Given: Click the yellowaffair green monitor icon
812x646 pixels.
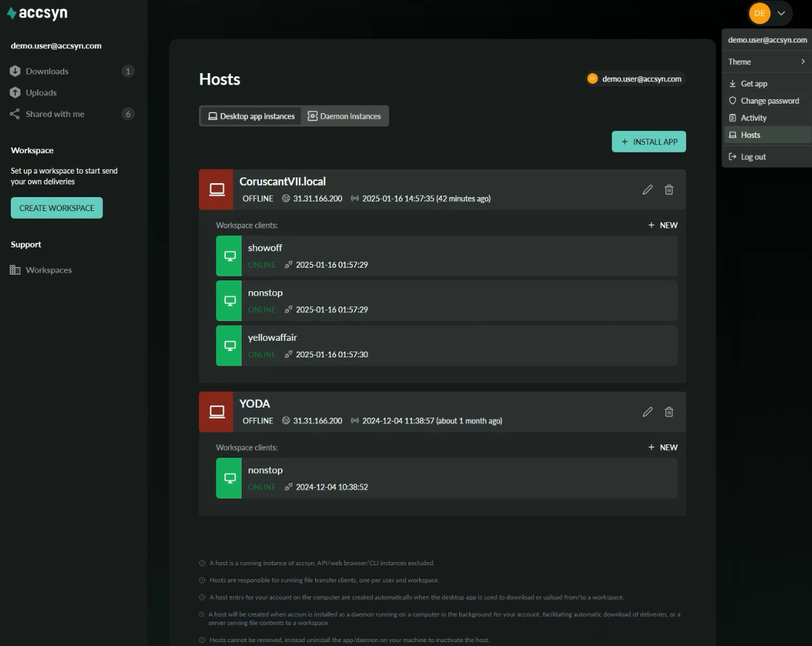Looking at the screenshot, I should click(229, 346).
